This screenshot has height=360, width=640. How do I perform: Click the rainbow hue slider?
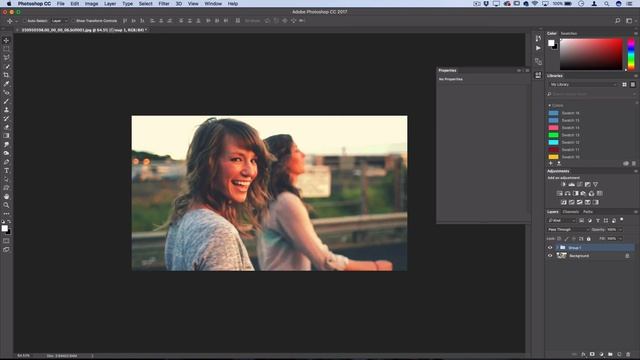pyautogui.click(x=631, y=54)
